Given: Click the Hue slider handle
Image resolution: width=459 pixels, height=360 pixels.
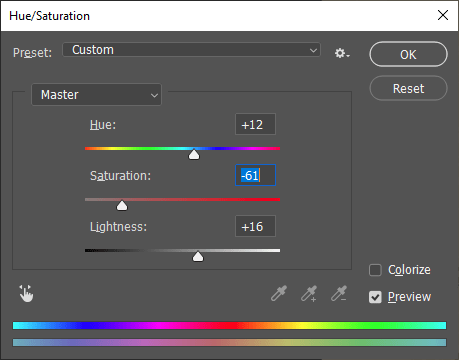Looking at the screenshot, I should coord(194,154).
